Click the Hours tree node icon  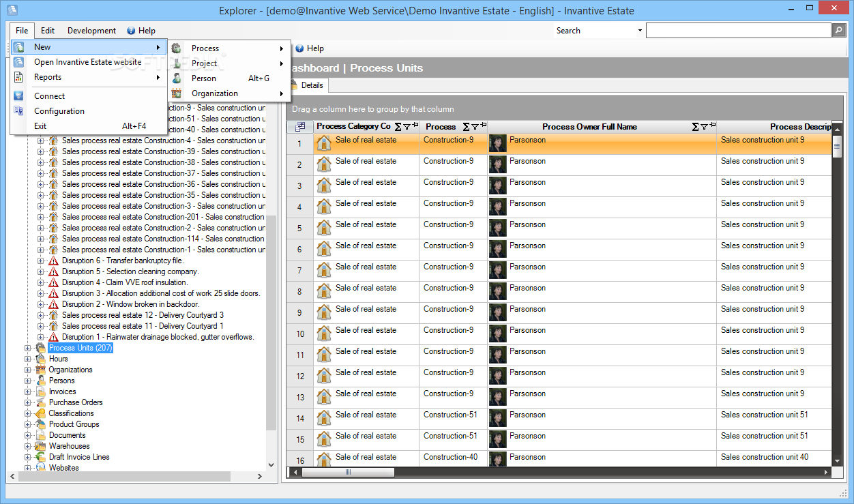point(40,359)
